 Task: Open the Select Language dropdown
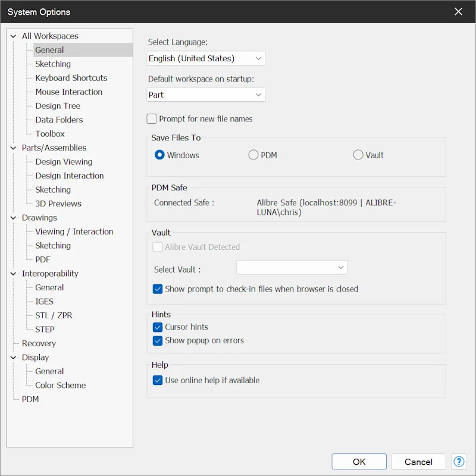tap(206, 58)
